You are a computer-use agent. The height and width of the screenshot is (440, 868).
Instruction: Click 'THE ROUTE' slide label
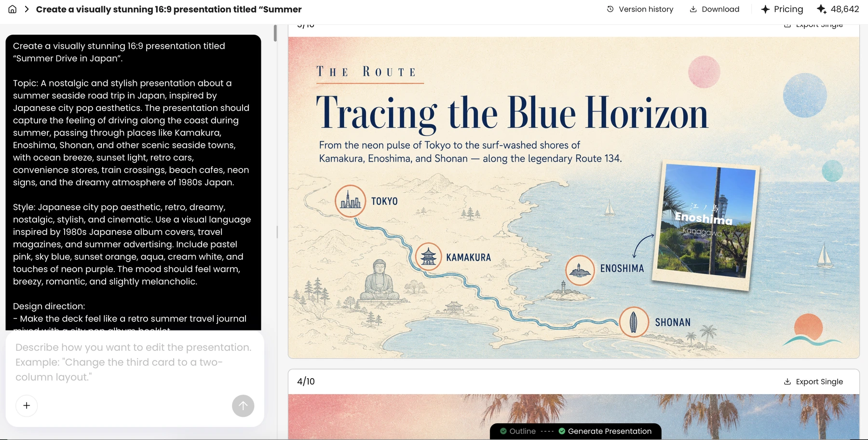coord(366,72)
